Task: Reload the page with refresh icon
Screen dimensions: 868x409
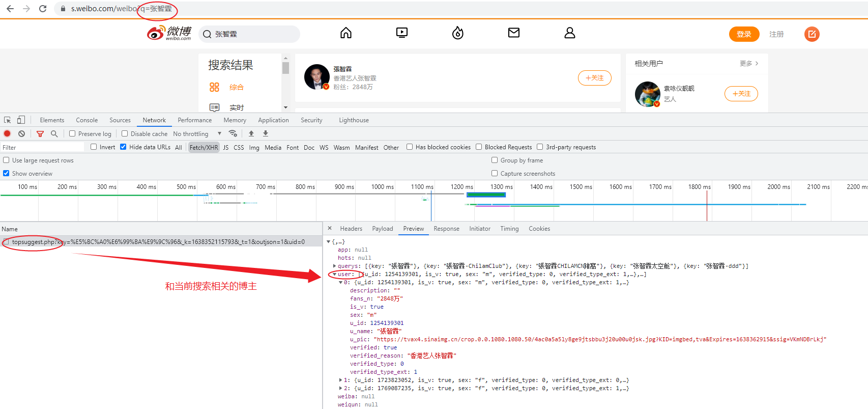Action: click(43, 9)
